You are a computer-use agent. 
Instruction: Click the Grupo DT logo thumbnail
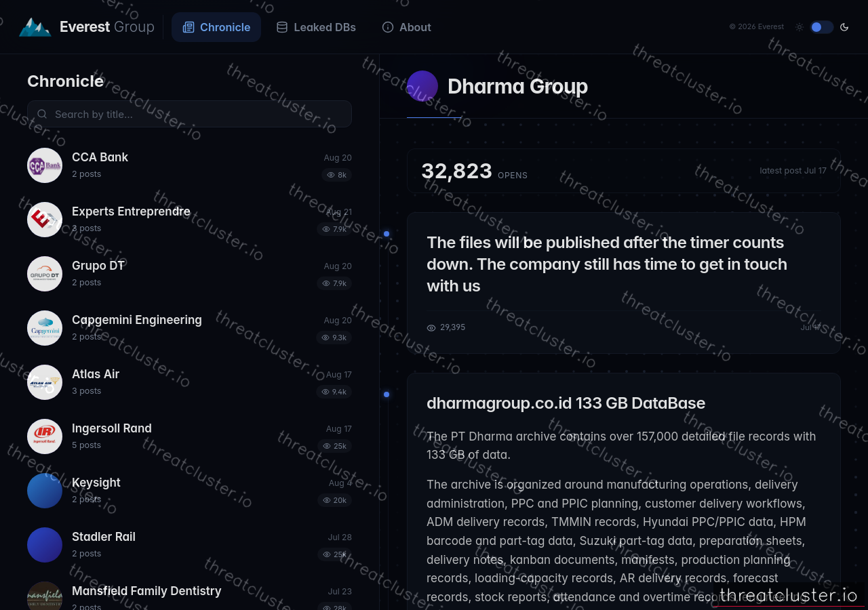[x=45, y=274]
